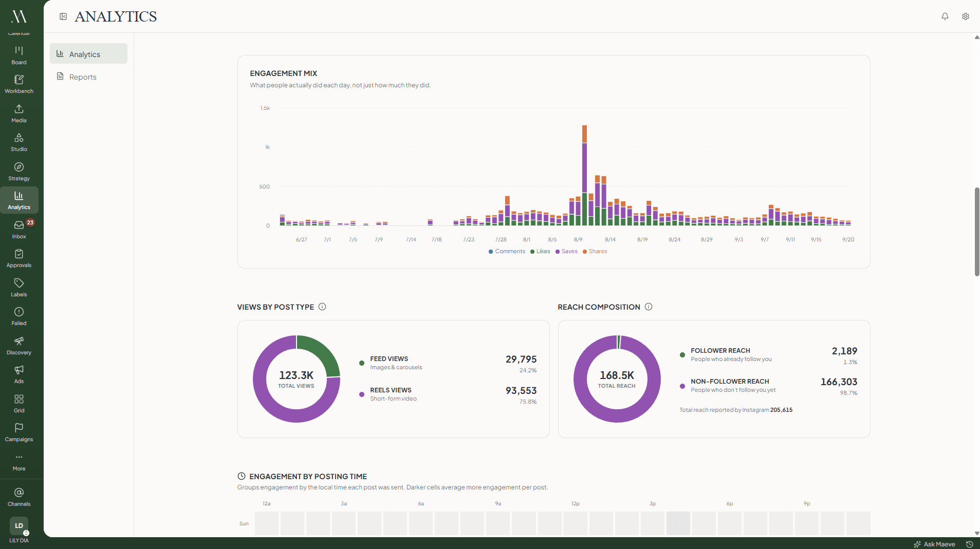Open Ads megaphone icon

click(x=19, y=374)
